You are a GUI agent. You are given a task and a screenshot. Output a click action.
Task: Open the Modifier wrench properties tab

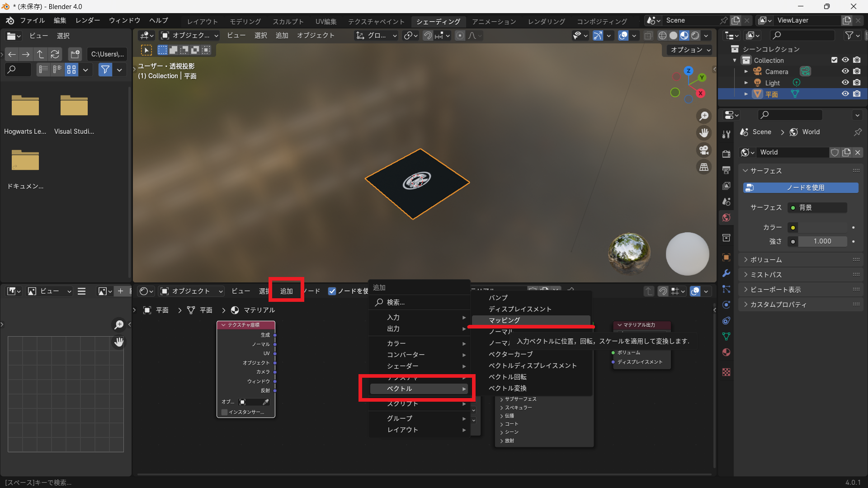(x=726, y=273)
